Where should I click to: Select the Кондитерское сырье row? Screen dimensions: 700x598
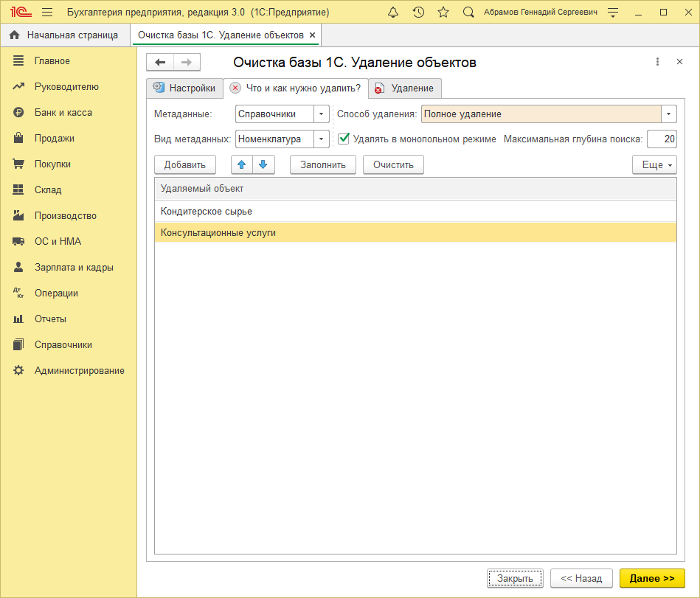point(415,212)
